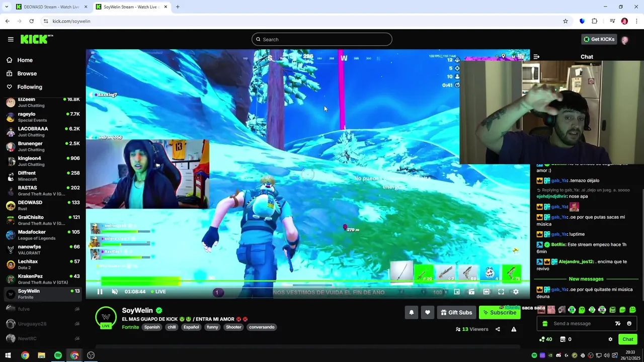Pause the stream video
This screenshot has width=644, height=362.
click(x=100, y=292)
